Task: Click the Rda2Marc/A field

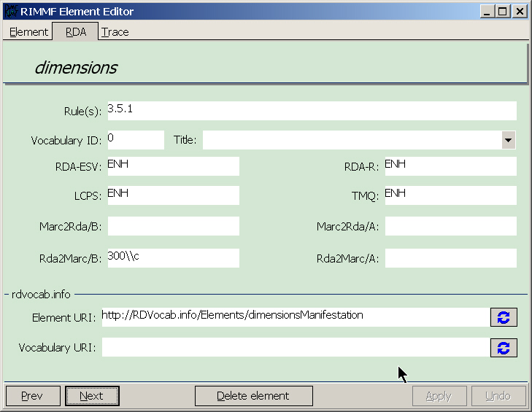Action: 450,258
